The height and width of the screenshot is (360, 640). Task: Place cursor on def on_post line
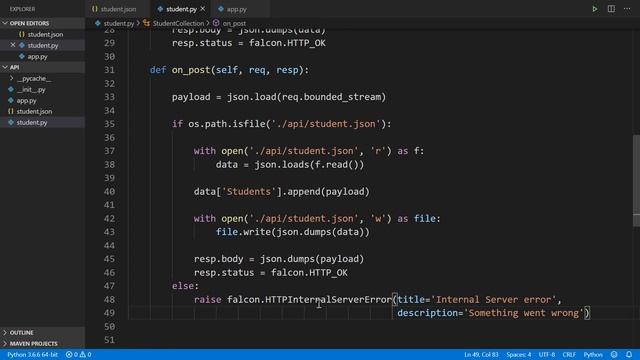[229, 70]
